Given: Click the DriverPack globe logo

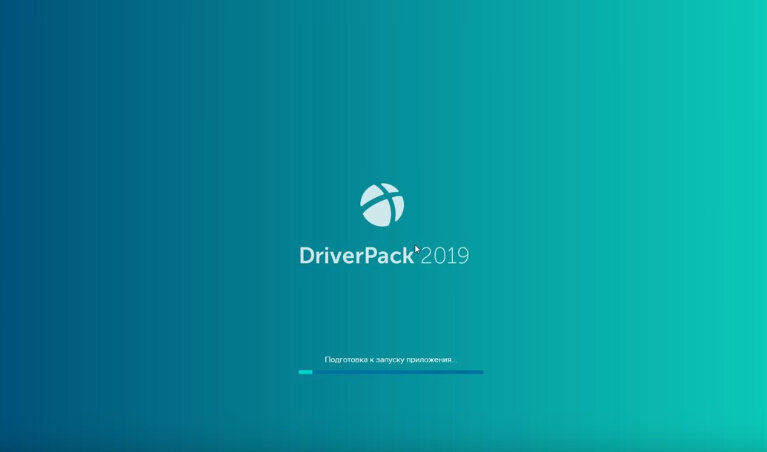Looking at the screenshot, I should point(382,204).
